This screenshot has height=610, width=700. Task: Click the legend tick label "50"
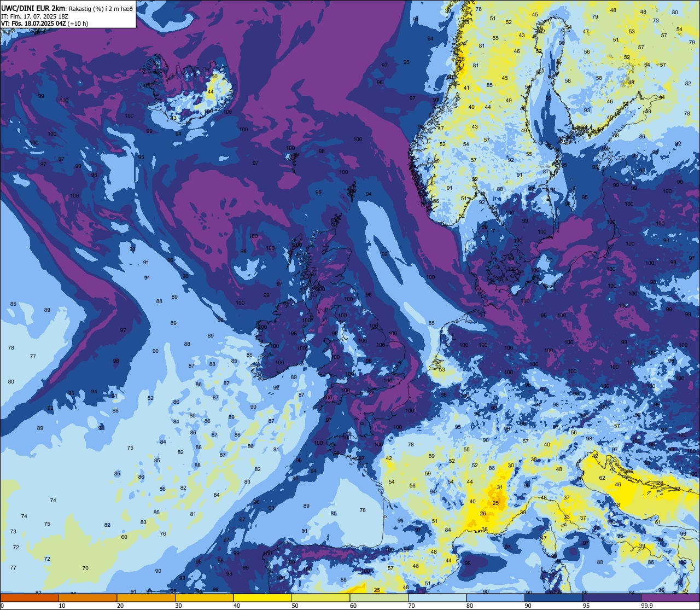295,606
